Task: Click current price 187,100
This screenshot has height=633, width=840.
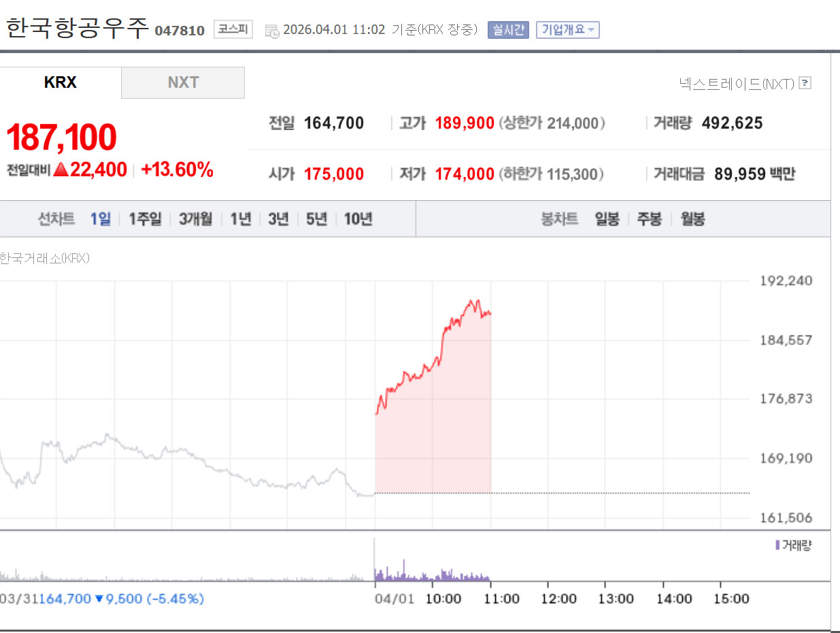Action: [61, 137]
